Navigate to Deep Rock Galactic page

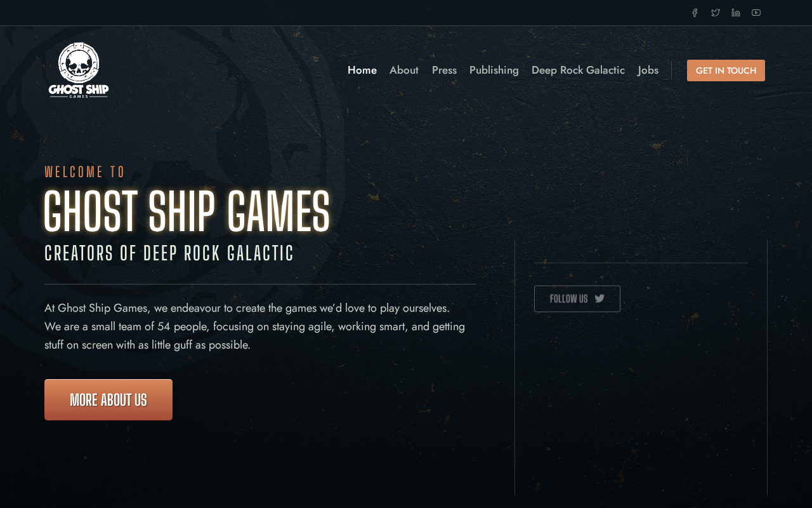(578, 70)
